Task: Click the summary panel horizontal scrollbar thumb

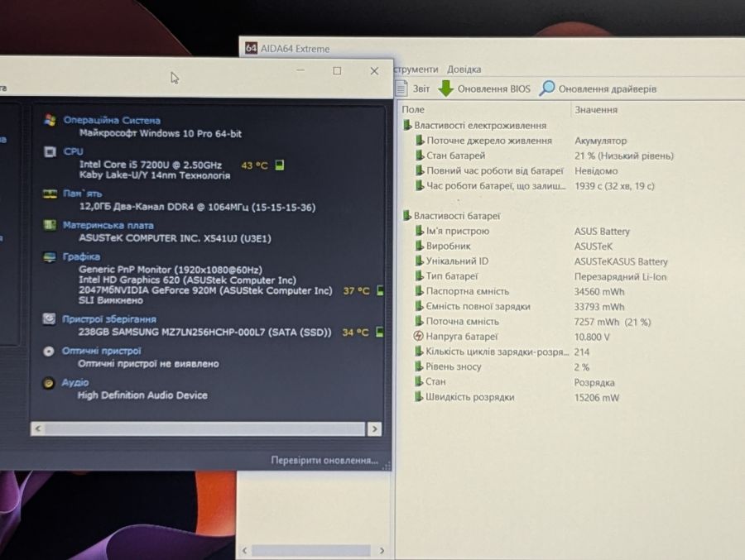Action: pyautogui.click(x=205, y=429)
